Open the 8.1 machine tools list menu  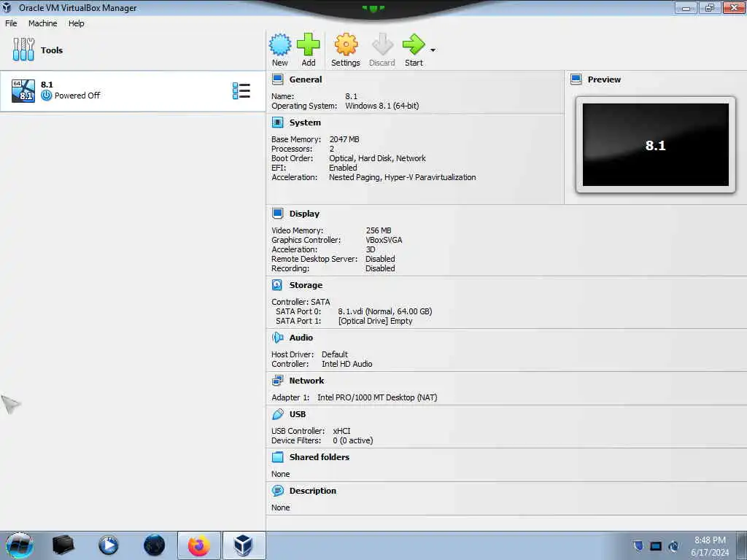[241, 90]
